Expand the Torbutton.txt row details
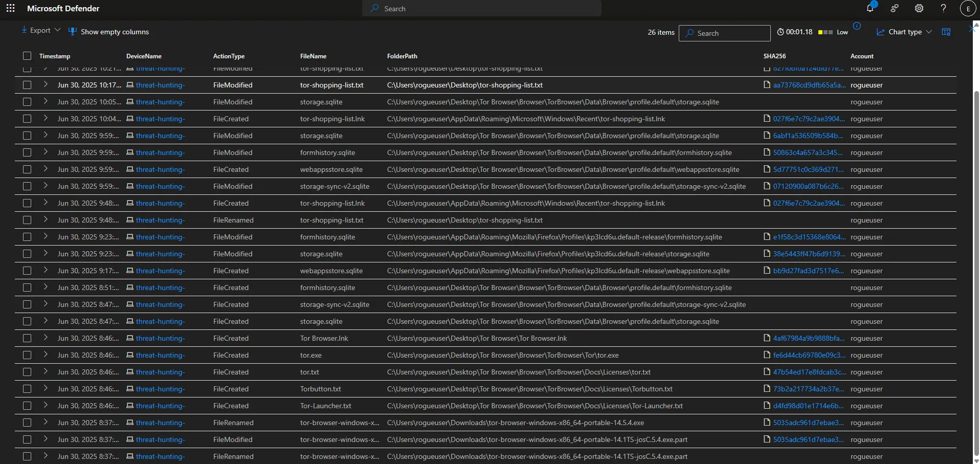 [46, 388]
